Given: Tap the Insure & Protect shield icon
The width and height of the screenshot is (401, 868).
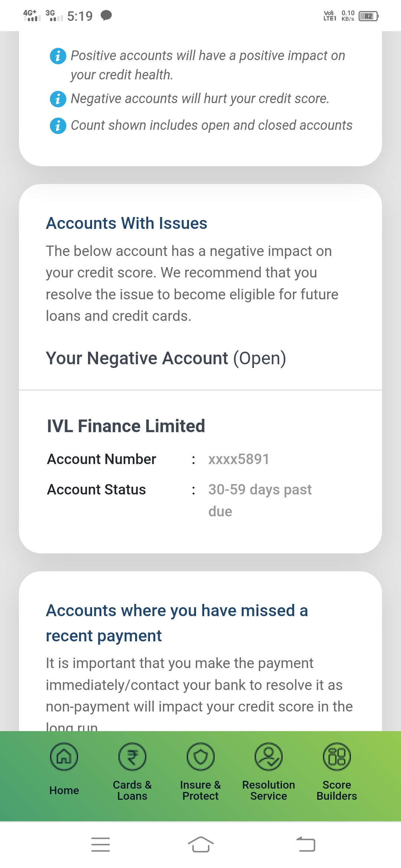Looking at the screenshot, I should 200,757.
